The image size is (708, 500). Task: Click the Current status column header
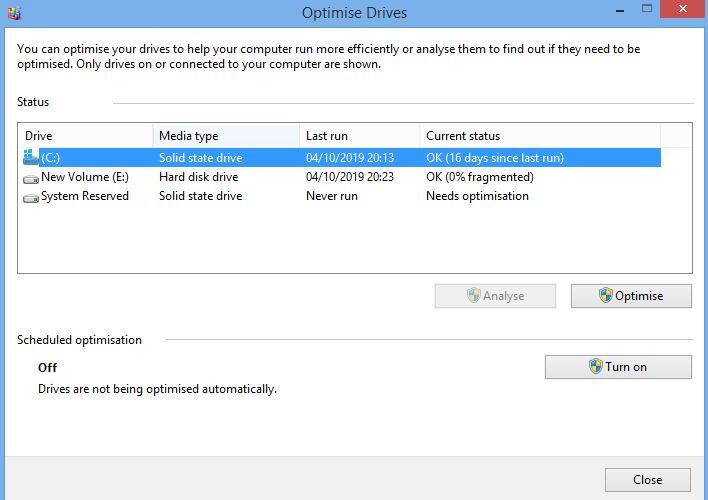pos(538,136)
